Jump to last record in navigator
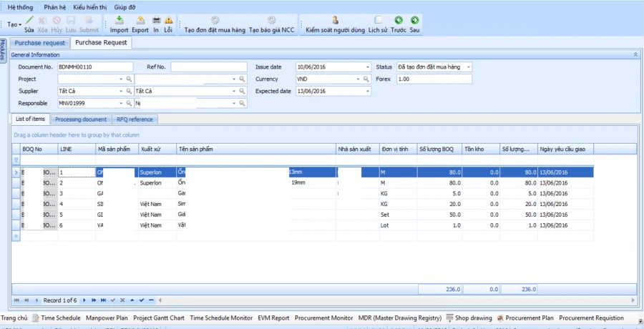 click(103, 300)
